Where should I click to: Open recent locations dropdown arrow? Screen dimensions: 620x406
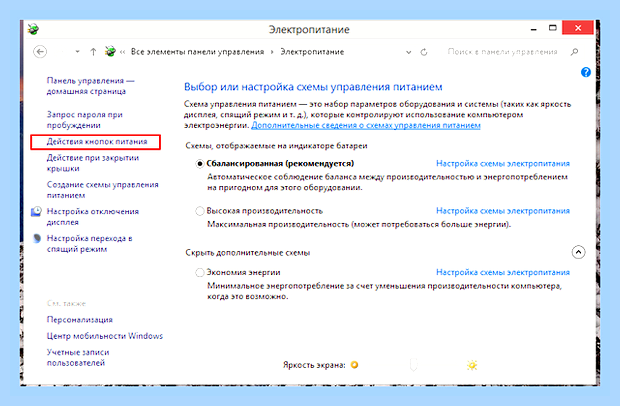click(78, 52)
